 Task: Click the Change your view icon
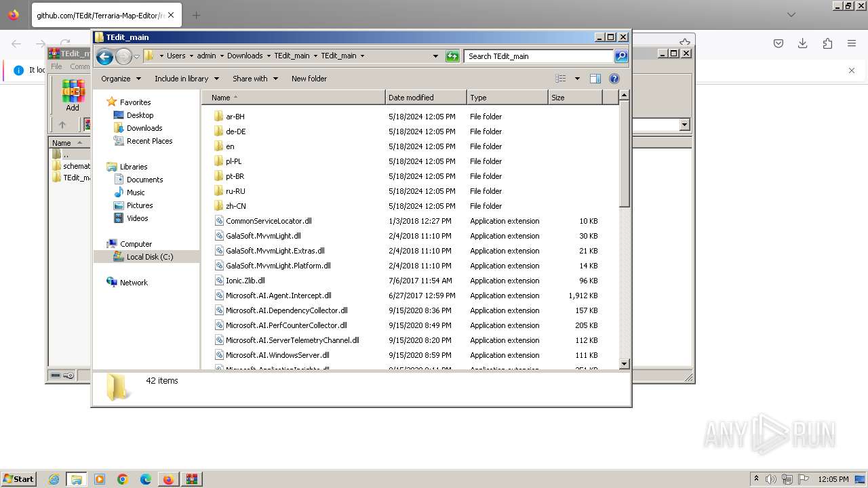coord(561,79)
